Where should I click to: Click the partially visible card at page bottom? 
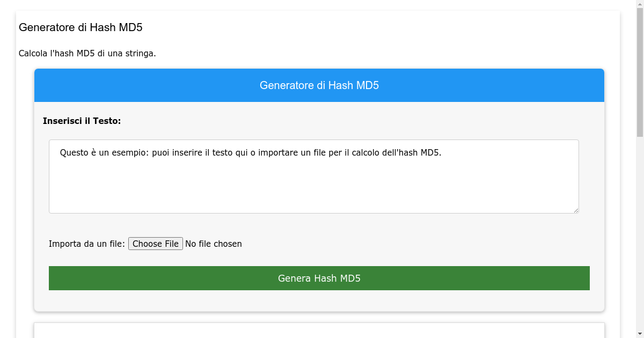(x=319, y=330)
